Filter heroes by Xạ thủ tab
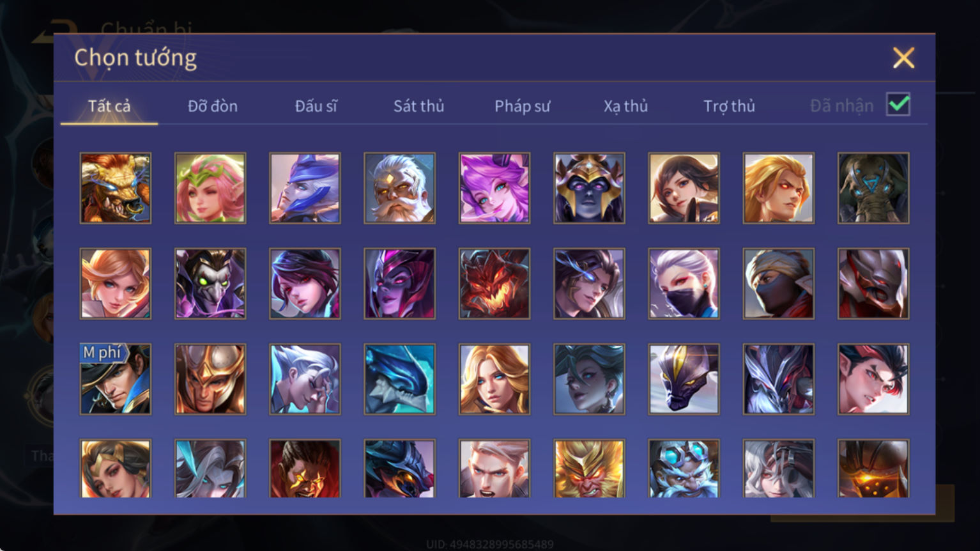The height and width of the screenshot is (551, 980). 625,106
